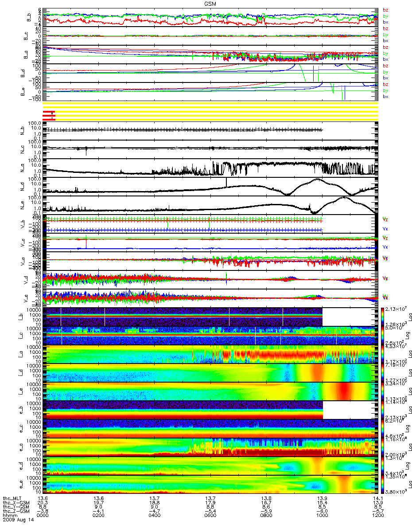
Task: Select the B_b panel axis label
Action: coord(29,18)
